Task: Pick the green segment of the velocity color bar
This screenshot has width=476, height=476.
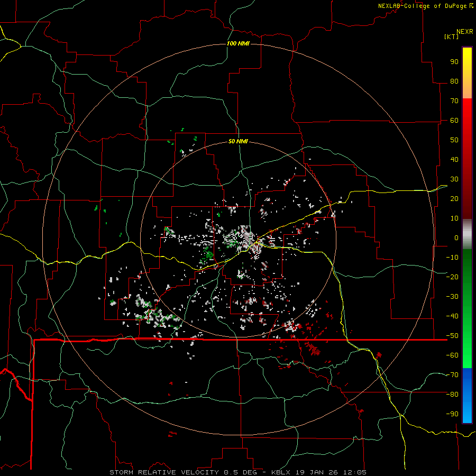Action: [x=467, y=309]
